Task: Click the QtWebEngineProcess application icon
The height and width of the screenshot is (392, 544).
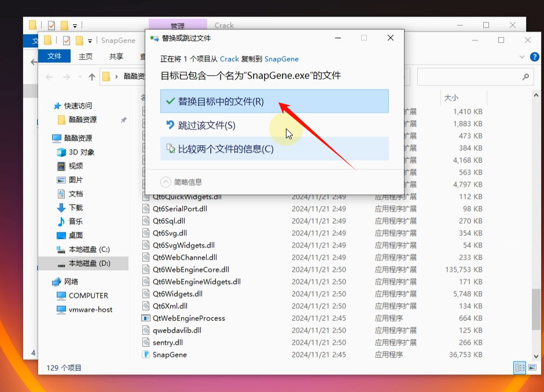Action: [x=146, y=318]
